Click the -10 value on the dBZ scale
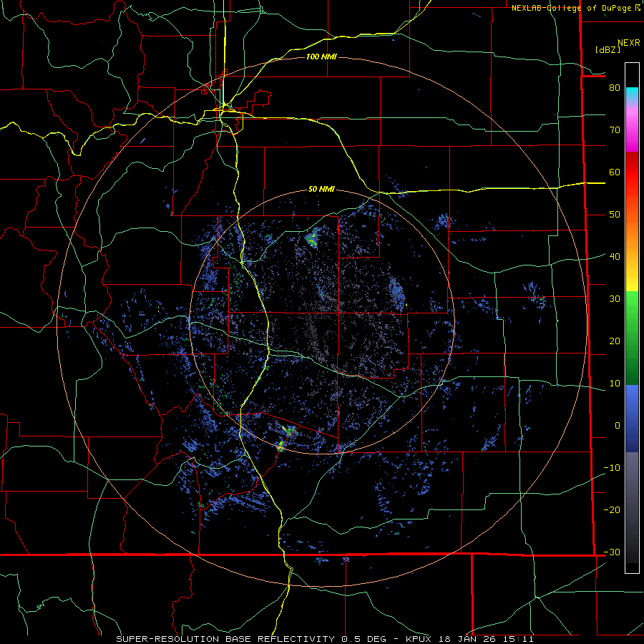 coord(612,468)
